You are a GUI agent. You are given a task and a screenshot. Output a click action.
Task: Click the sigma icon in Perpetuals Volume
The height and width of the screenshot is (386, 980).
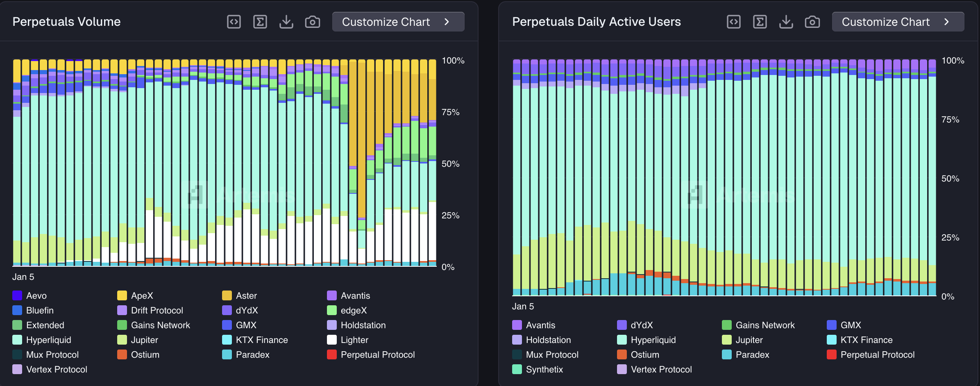260,22
